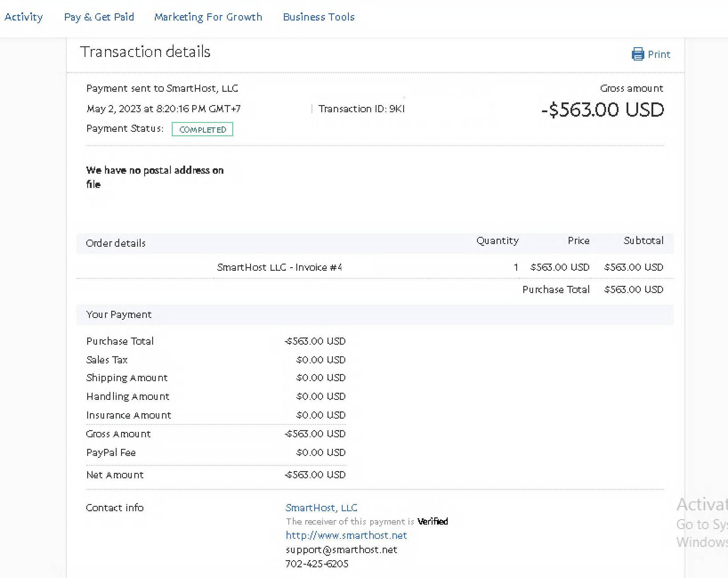Select the invoice quantity value 1

click(x=516, y=267)
